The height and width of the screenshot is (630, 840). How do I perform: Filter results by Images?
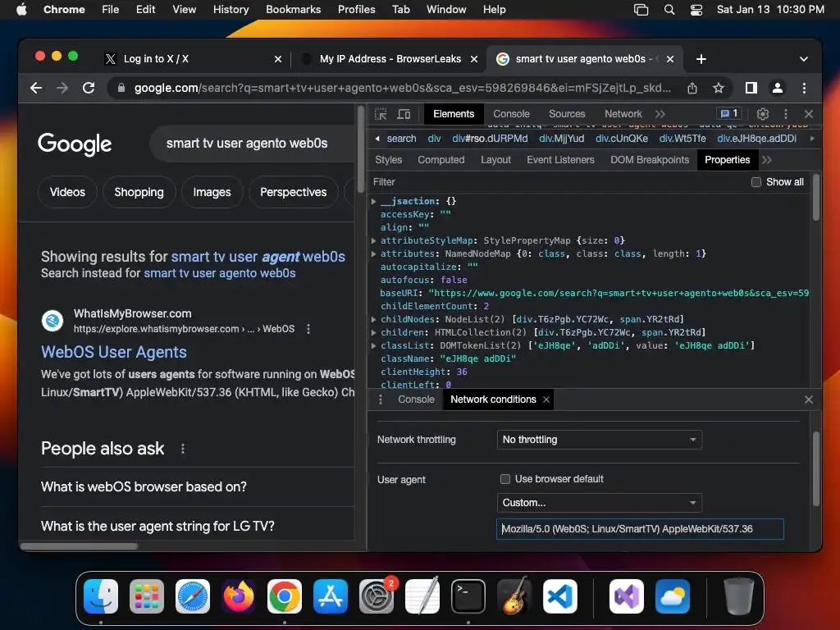212,192
